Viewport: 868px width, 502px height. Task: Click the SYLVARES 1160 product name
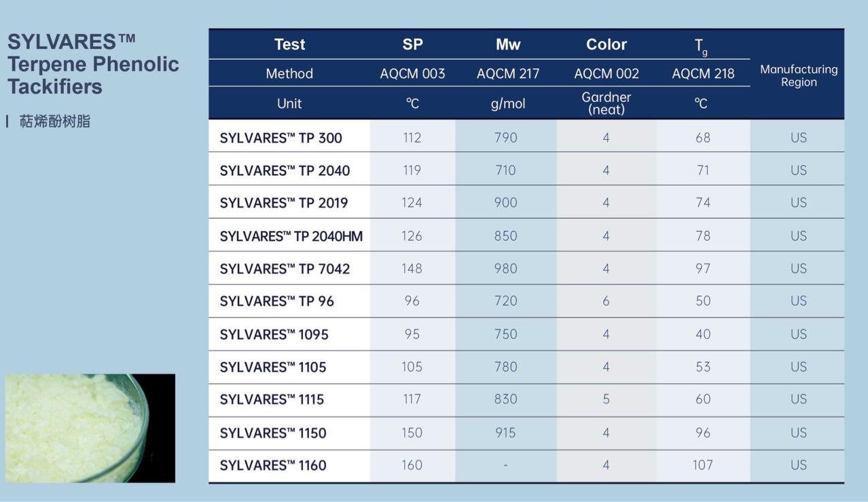[x=272, y=465]
